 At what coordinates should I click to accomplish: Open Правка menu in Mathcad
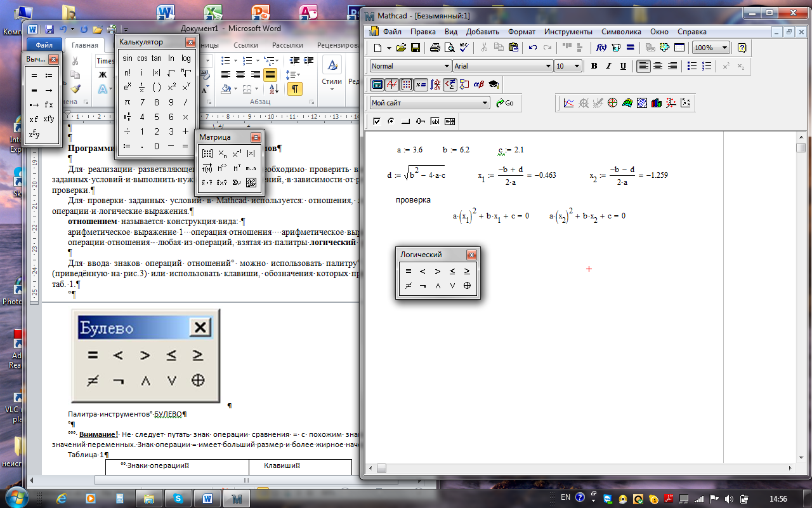point(422,31)
